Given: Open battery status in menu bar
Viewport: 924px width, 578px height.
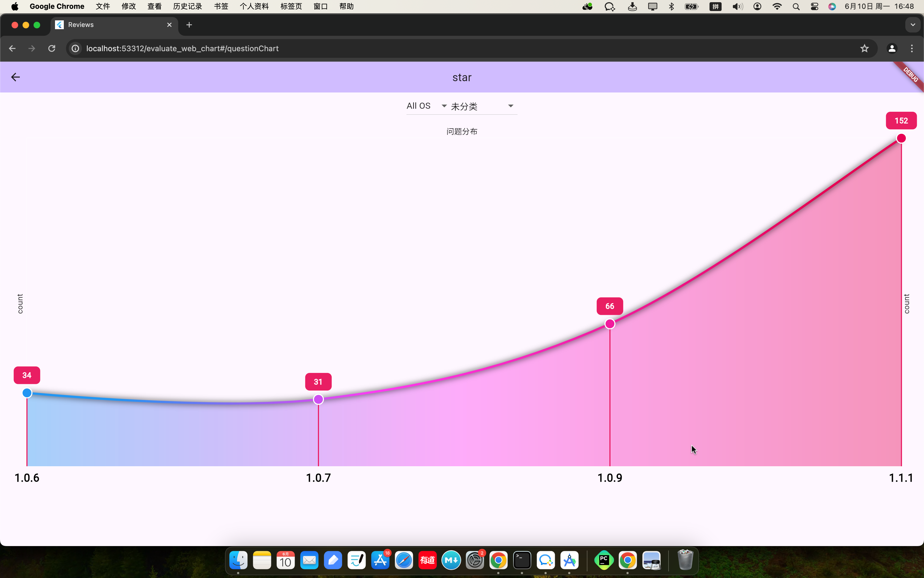Looking at the screenshot, I should click(691, 7).
